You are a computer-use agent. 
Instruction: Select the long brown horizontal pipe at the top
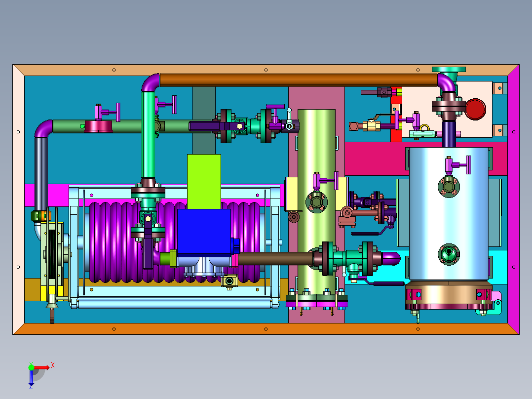pyautogui.click(x=299, y=80)
